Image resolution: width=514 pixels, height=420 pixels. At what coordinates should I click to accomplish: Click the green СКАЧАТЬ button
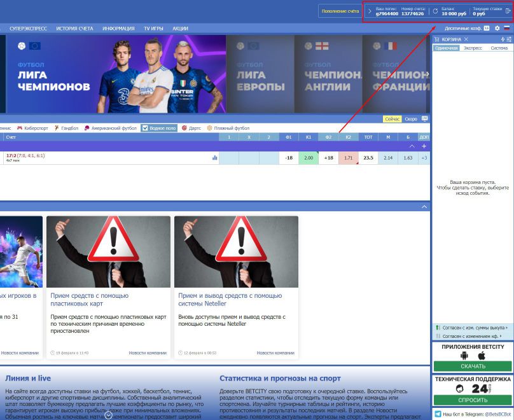[472, 366]
